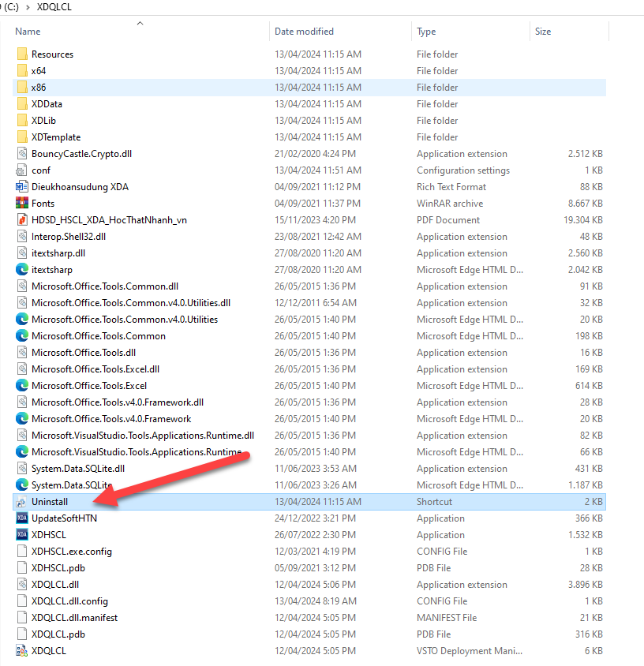Click the XDQLCL.pdb file icon
Image resolution: width=644 pixels, height=666 pixels.
coord(22,634)
